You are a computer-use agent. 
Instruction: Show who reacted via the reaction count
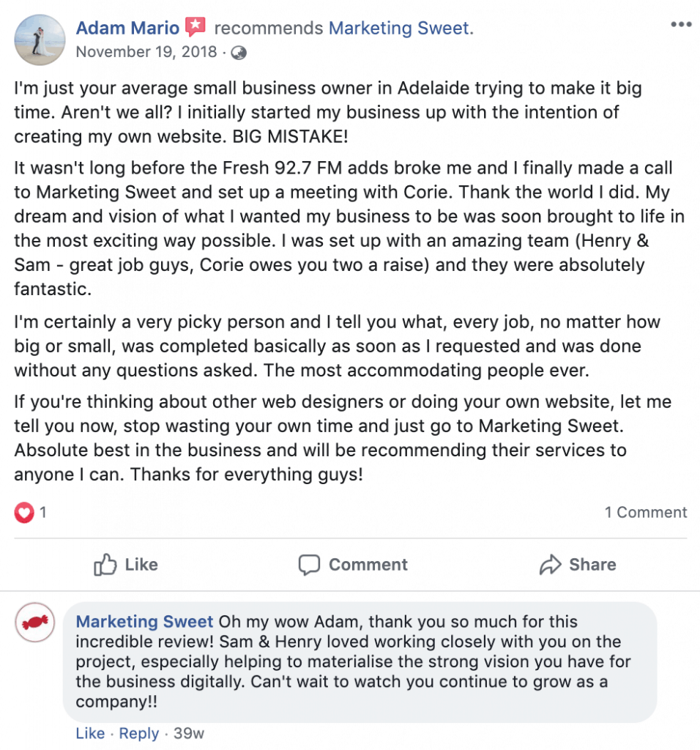tap(43, 513)
